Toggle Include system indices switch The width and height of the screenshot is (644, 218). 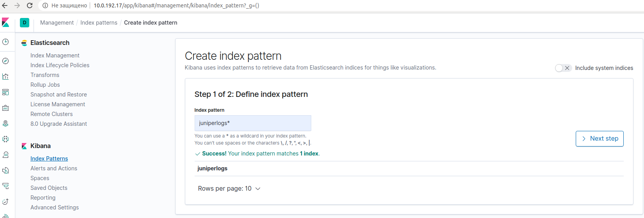[563, 68]
